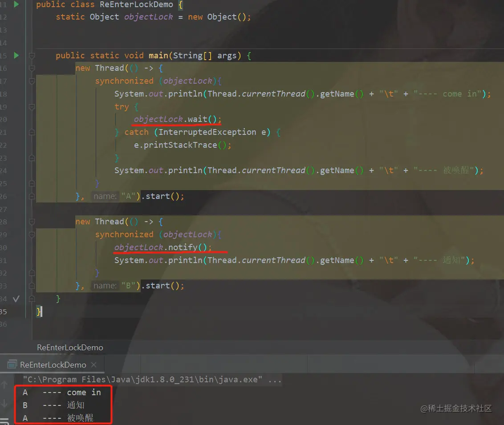Select the ReEnterLockDemo run tab
504x425 pixels.
click(53, 364)
